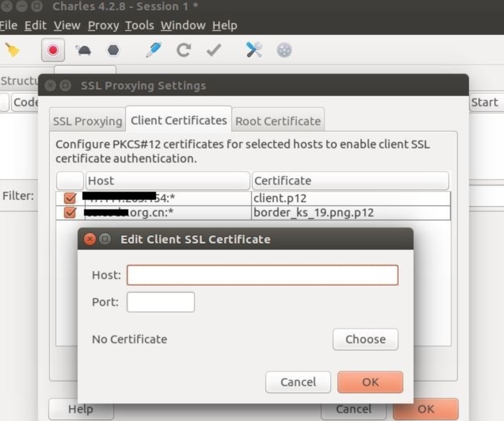
Task: Uncheck the org.cn host row checkbox
Action: pyautogui.click(x=70, y=212)
